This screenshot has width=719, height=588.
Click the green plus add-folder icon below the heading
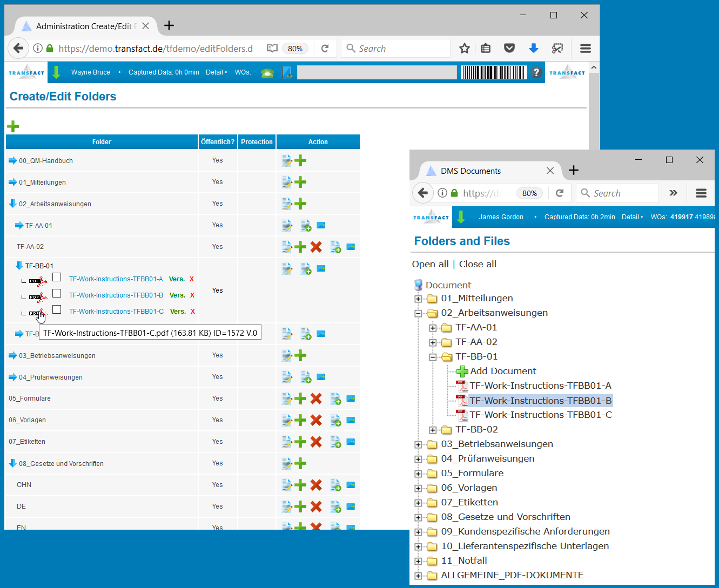pyautogui.click(x=13, y=126)
